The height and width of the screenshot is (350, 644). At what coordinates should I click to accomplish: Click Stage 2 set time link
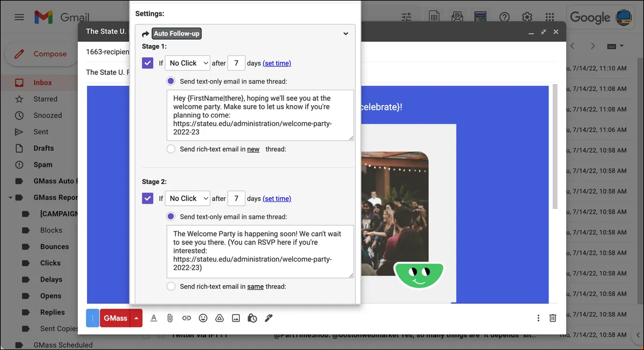pos(277,198)
